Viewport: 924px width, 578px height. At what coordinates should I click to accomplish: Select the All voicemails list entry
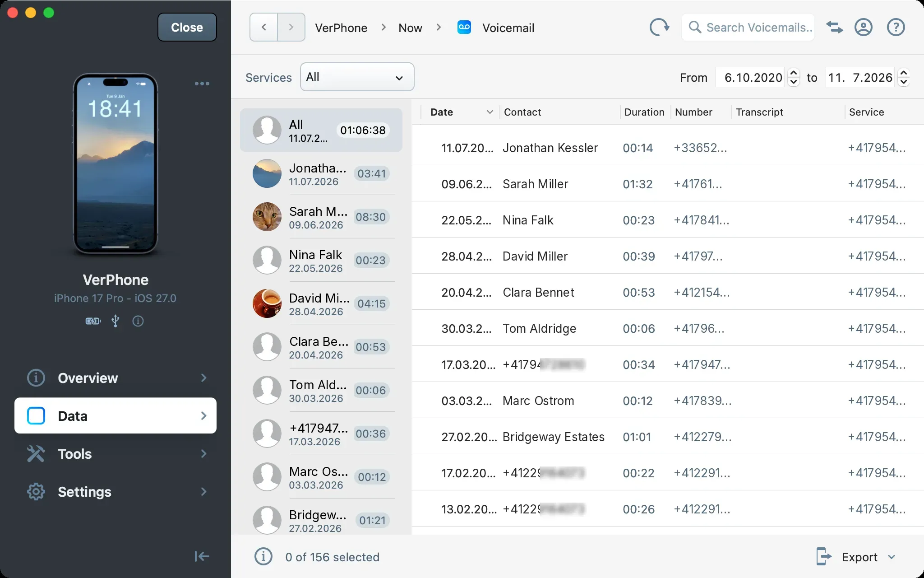(321, 130)
